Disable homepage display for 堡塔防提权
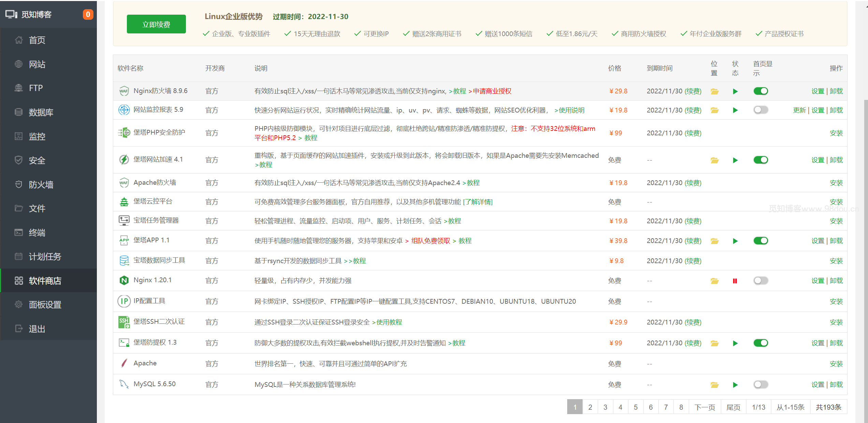This screenshot has height=423, width=868. [761, 343]
